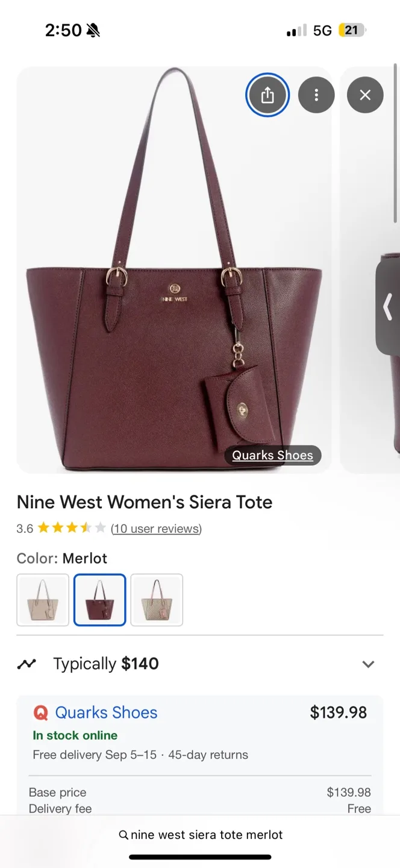
Task: Tap the $139.98 price
Action: [339, 712]
